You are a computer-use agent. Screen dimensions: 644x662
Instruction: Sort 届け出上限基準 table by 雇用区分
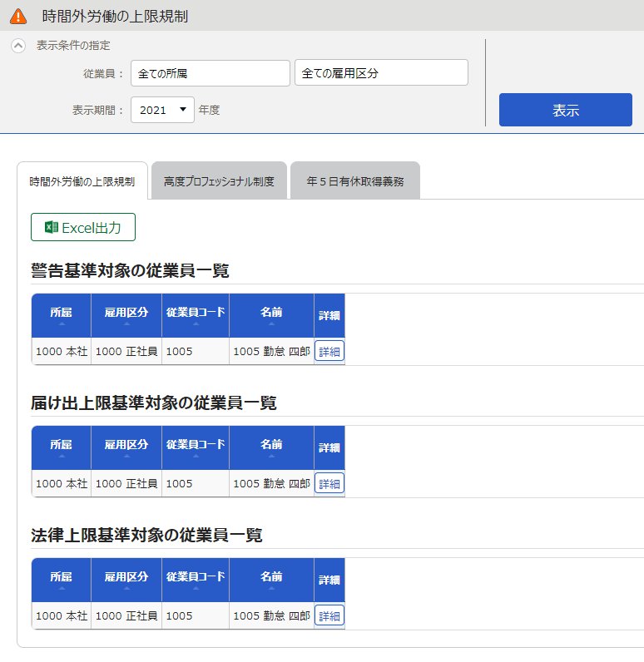126,447
